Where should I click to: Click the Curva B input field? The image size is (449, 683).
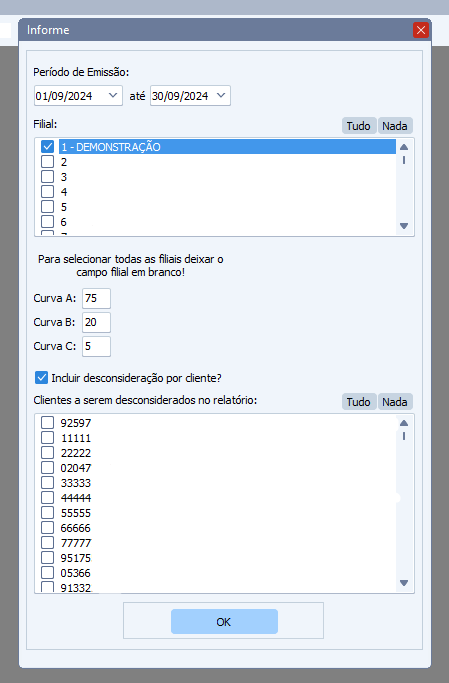pyautogui.click(x=96, y=322)
